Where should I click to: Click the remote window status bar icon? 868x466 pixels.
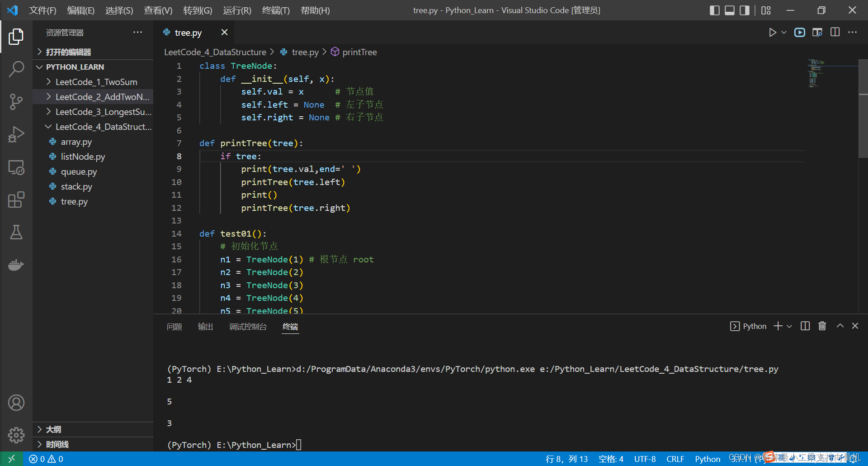tap(12, 459)
